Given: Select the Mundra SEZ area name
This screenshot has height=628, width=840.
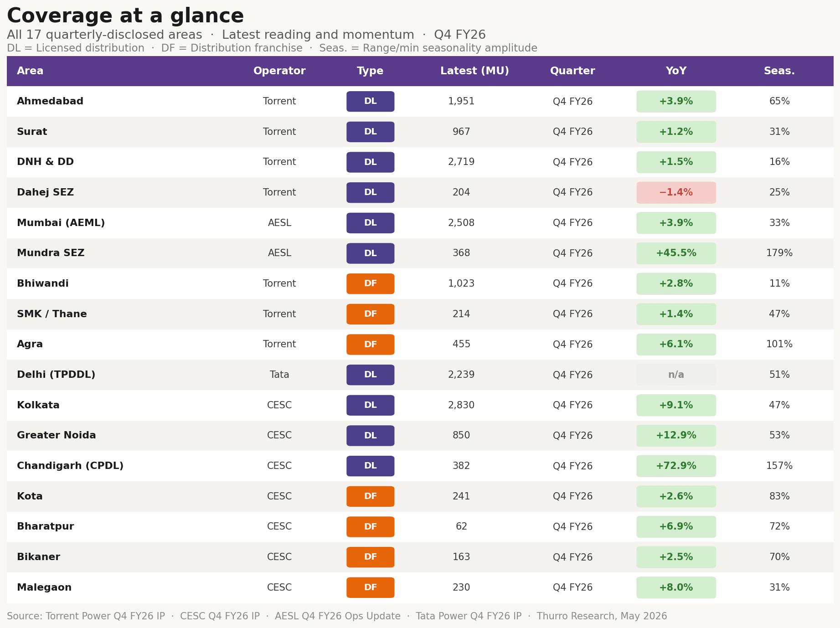Looking at the screenshot, I should pyautogui.click(x=51, y=253).
